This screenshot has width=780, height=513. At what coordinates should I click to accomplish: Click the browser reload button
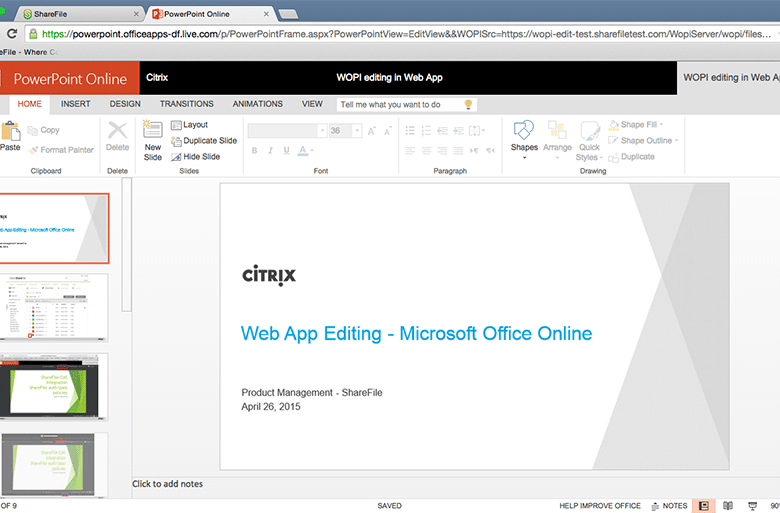[12, 34]
